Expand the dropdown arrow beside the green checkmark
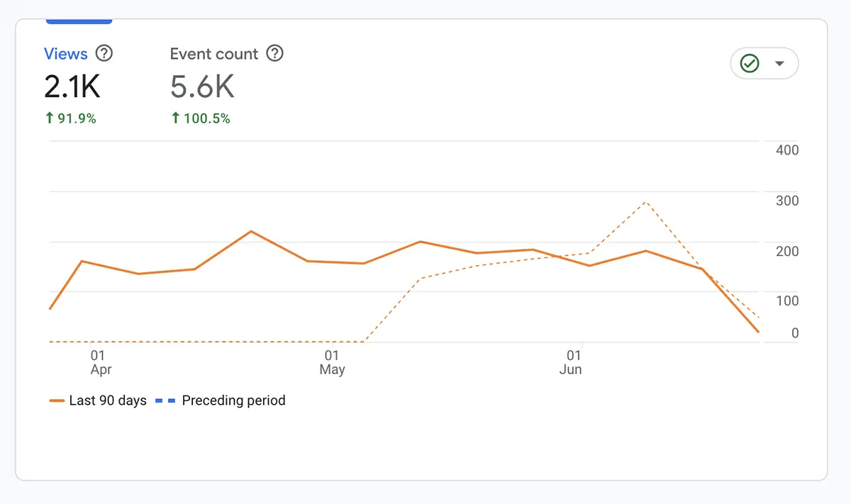This screenshot has height=504, width=851. coord(779,64)
